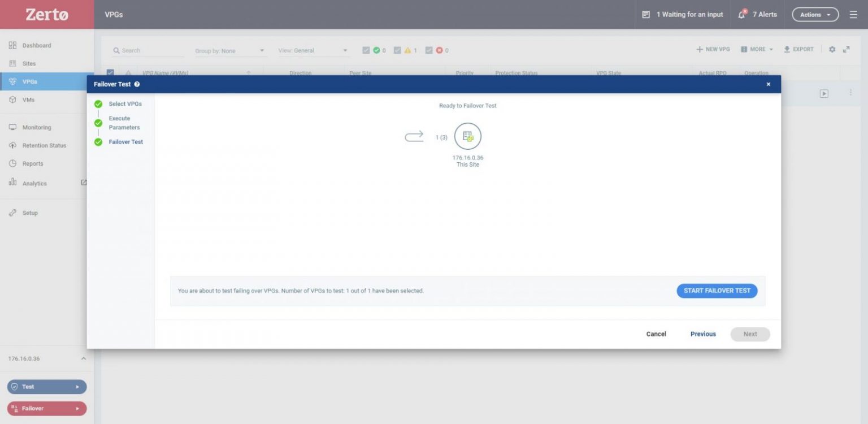Image resolution: width=868 pixels, height=424 pixels.
Task: Open the Reports page
Action: pos(33,163)
